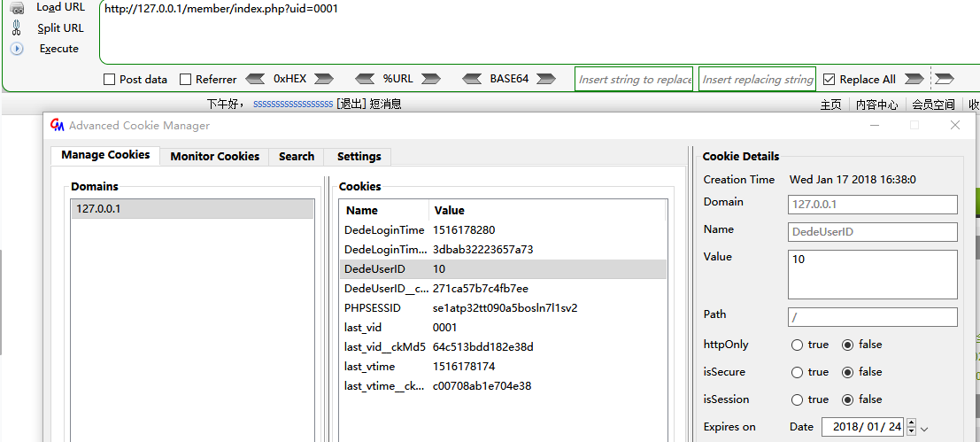Click the Insert replacing string field

tap(757, 79)
